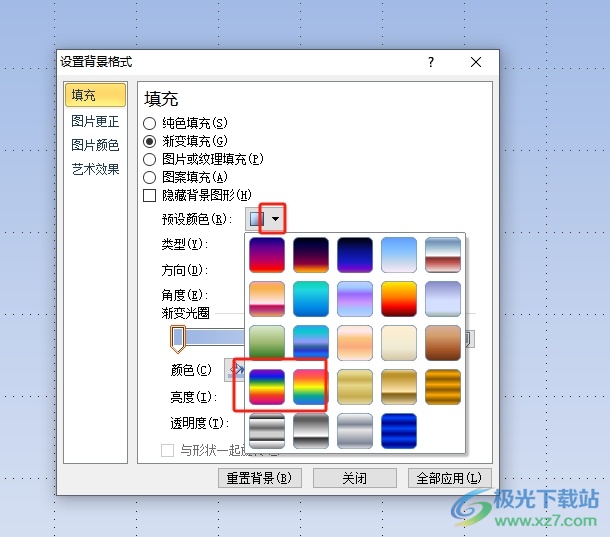The width and height of the screenshot is (610, 537).
Task: Click the 全部应用 button
Action: point(449,478)
